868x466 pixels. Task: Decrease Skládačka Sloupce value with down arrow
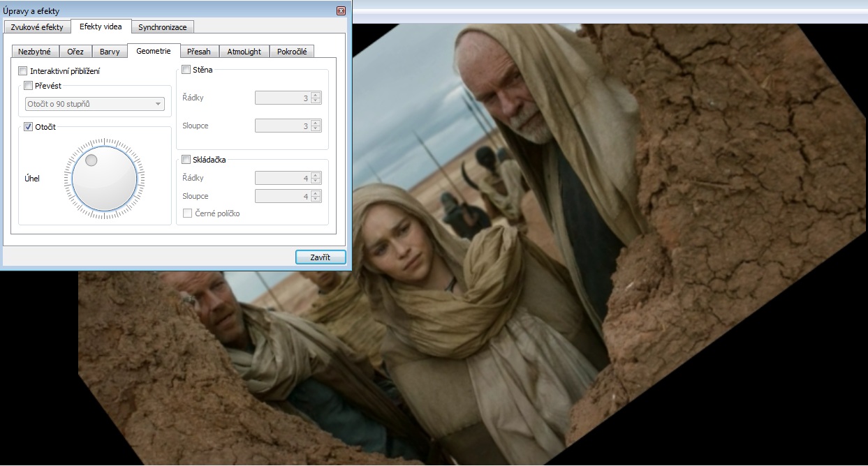pos(316,200)
